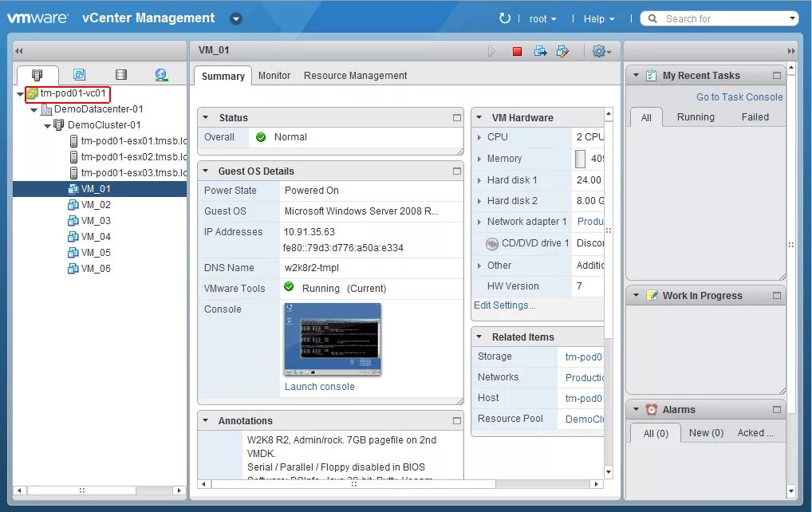Select VM_02 in the inventory tree

[x=96, y=205]
